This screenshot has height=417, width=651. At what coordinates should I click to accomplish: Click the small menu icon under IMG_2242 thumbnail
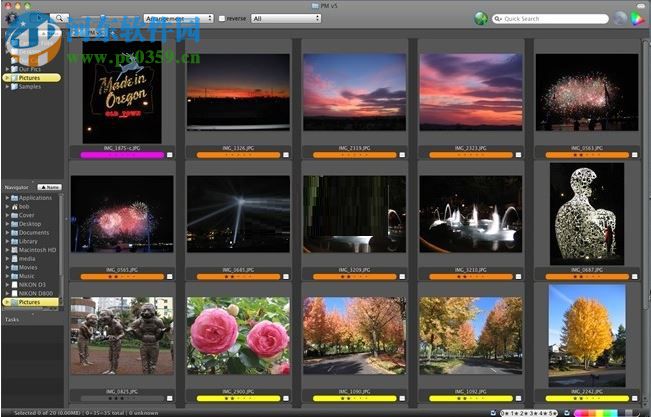(634, 398)
